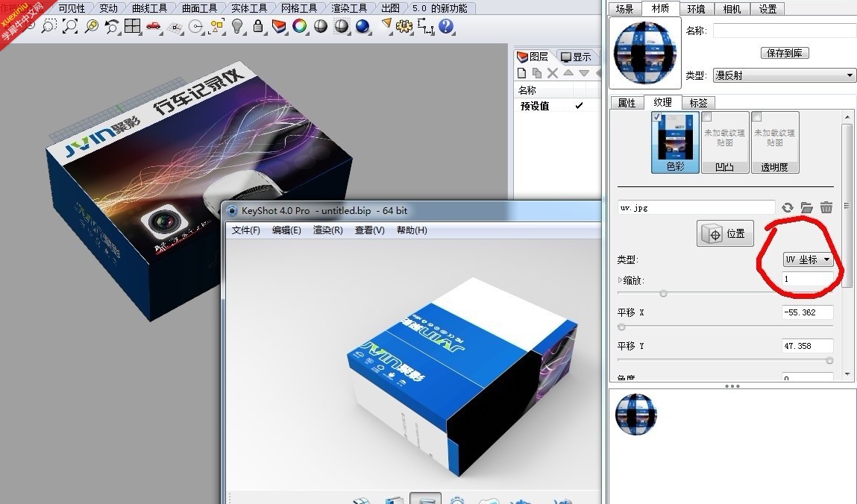Delete texture with trash can icon
This screenshot has width=857, height=504.
pyautogui.click(x=826, y=207)
